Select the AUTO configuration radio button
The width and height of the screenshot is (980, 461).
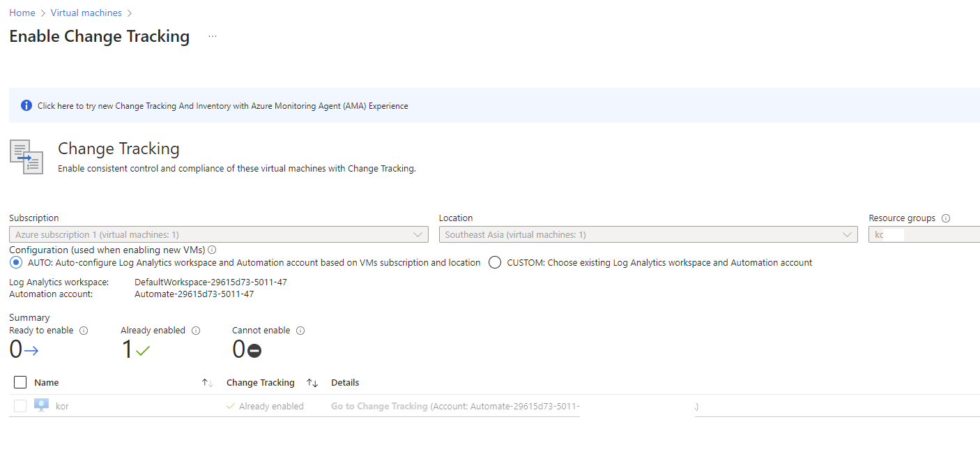(x=15, y=262)
